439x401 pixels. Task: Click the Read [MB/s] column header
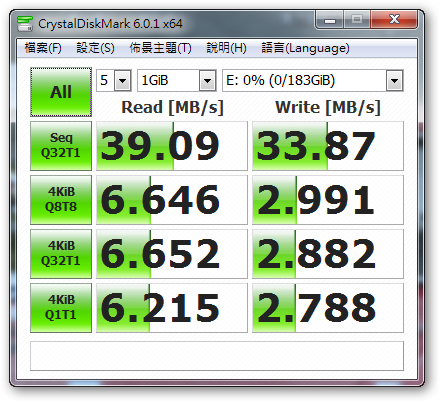click(x=172, y=107)
